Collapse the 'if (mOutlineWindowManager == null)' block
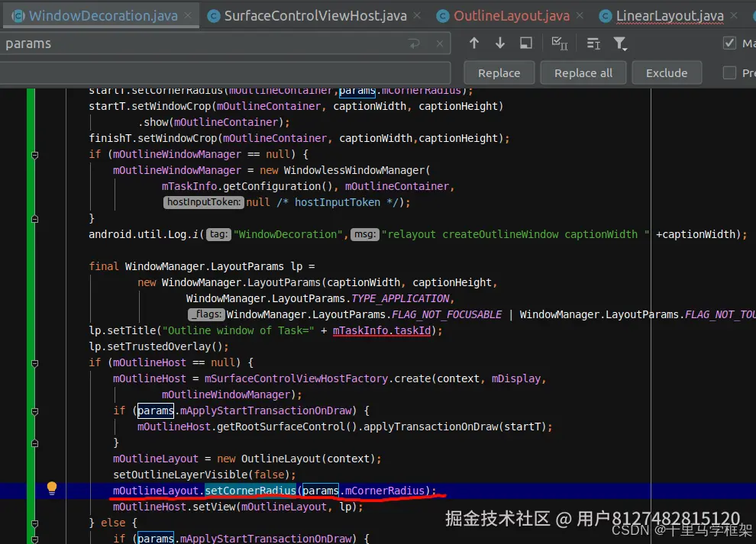 tap(34, 155)
